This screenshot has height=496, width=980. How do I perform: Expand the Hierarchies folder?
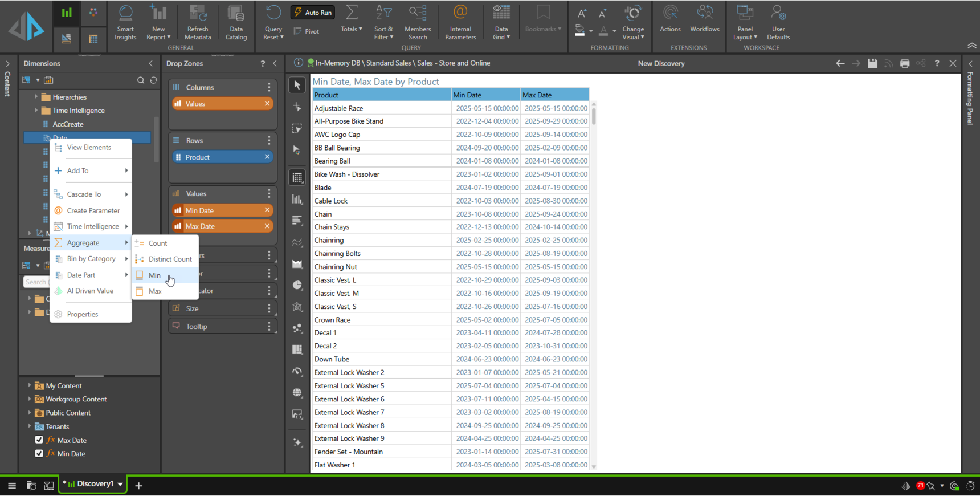[x=36, y=97]
